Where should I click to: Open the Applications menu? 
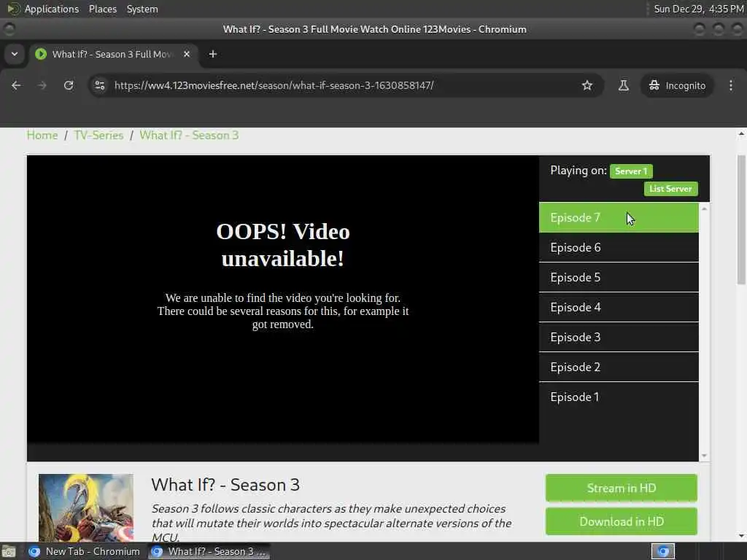click(52, 9)
